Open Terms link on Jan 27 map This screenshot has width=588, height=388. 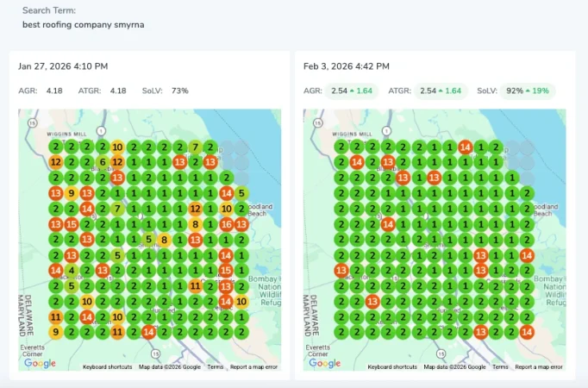click(215, 367)
